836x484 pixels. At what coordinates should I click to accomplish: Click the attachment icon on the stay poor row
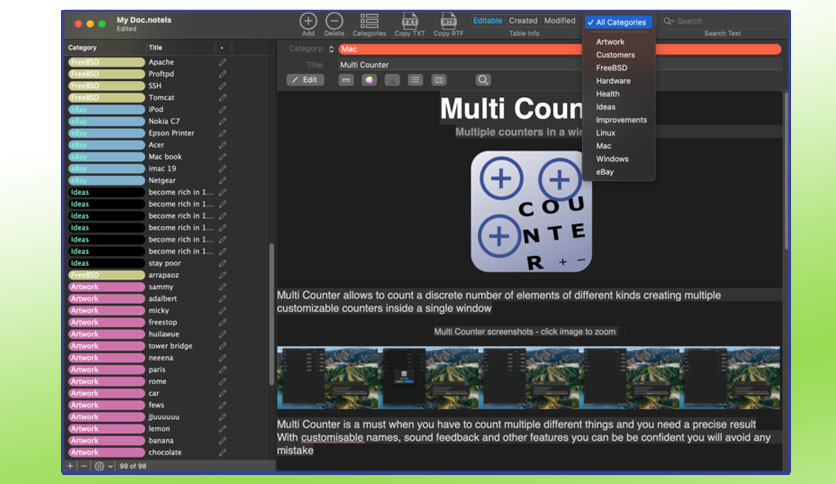point(222,263)
